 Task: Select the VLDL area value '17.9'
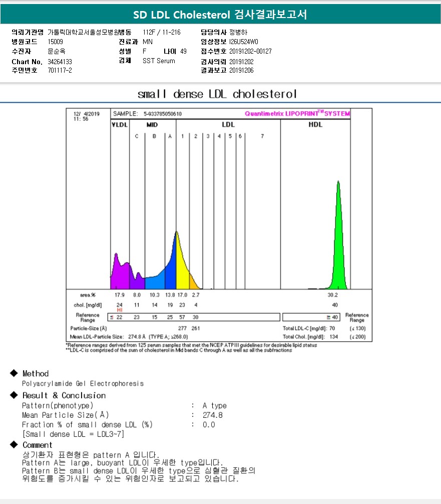[120, 295]
